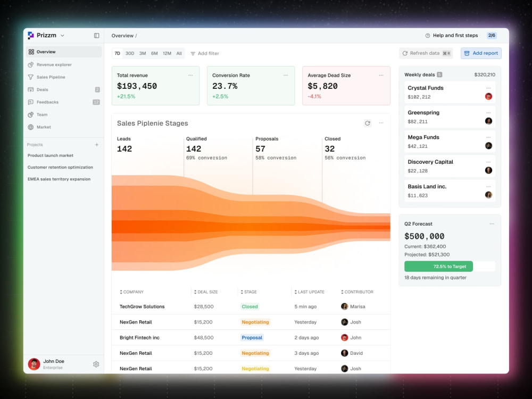Click David contributor avatar in table
The height and width of the screenshot is (399, 532).
pos(344,353)
